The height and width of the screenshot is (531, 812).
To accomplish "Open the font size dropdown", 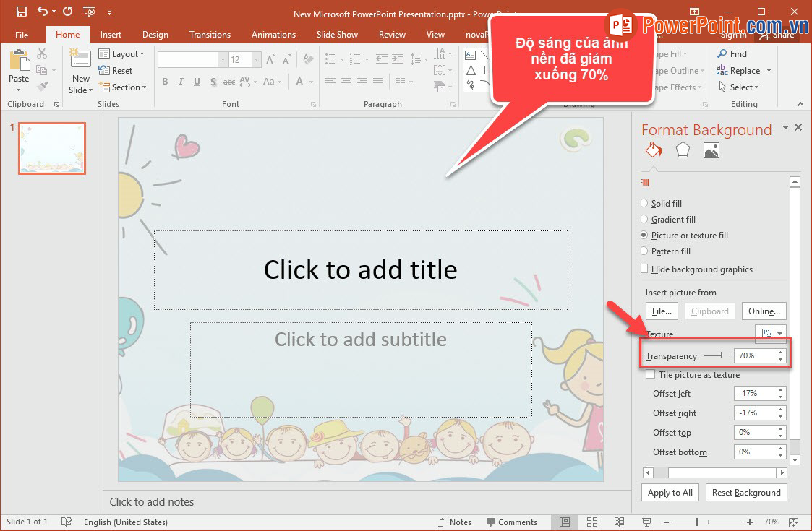I will tap(256, 60).
